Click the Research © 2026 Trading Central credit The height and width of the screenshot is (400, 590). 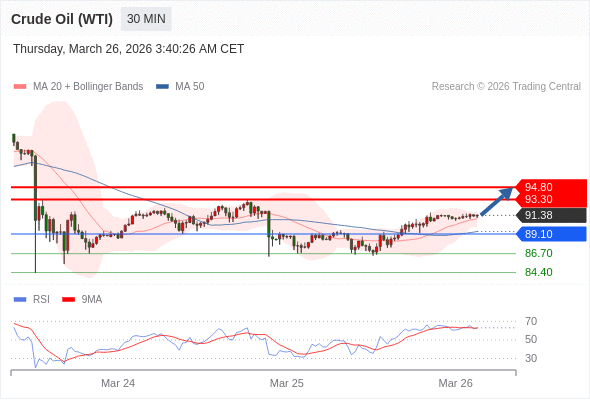tap(506, 87)
